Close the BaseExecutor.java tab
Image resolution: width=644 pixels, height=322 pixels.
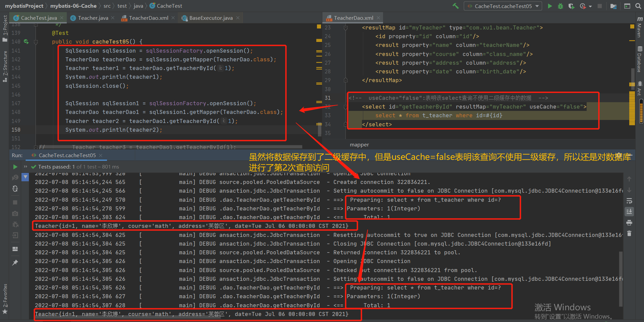coord(237,18)
